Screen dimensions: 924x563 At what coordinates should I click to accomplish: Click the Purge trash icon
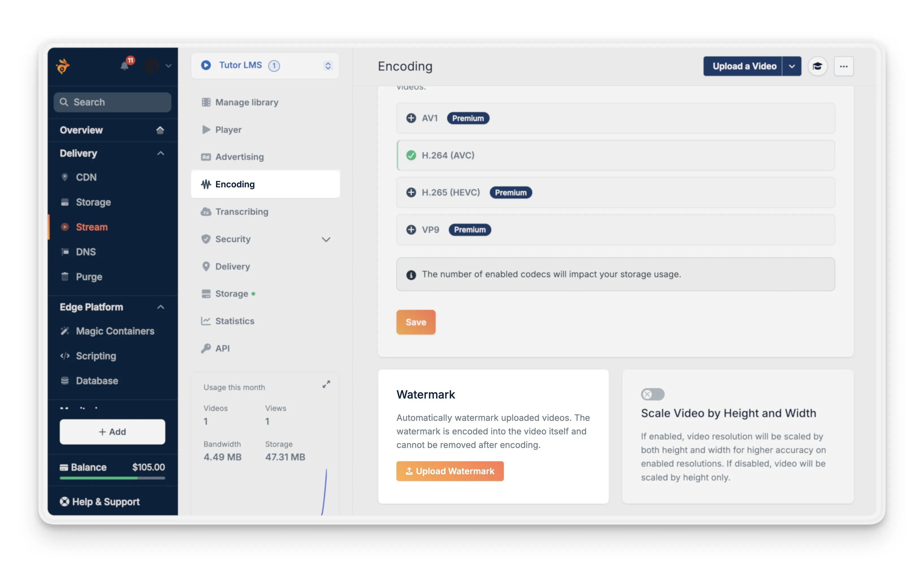[65, 277]
